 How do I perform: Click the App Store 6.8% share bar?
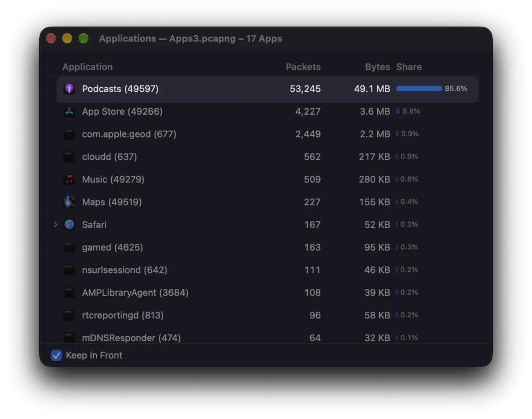[x=398, y=111]
